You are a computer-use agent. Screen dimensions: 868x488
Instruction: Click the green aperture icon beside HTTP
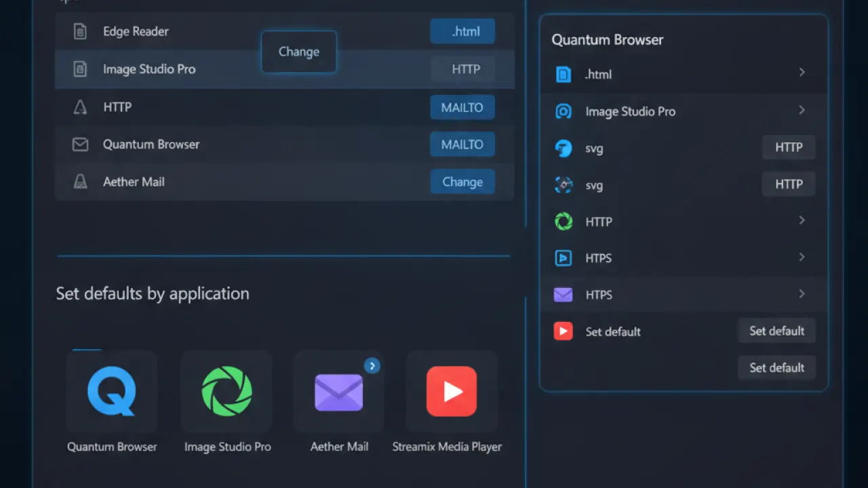pyautogui.click(x=564, y=221)
